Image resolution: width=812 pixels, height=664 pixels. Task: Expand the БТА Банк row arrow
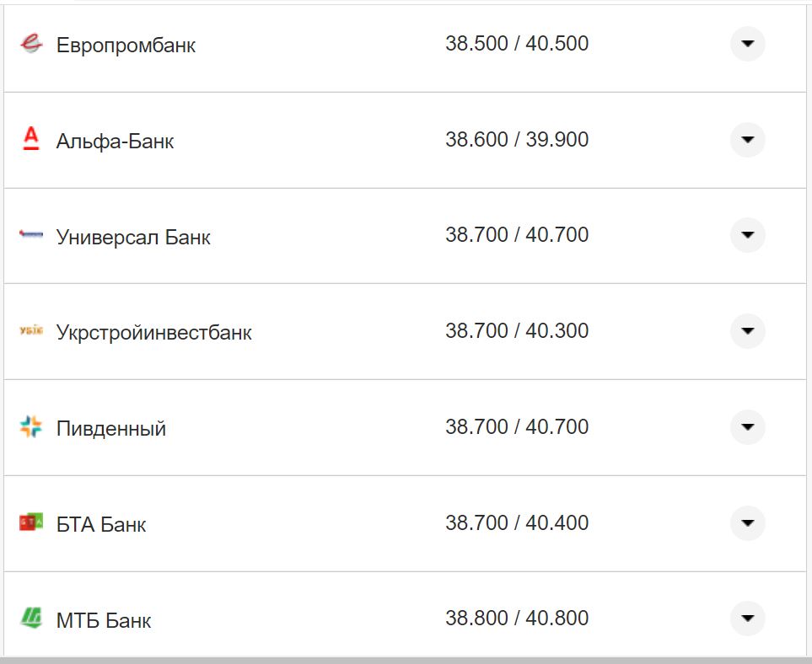tap(747, 523)
